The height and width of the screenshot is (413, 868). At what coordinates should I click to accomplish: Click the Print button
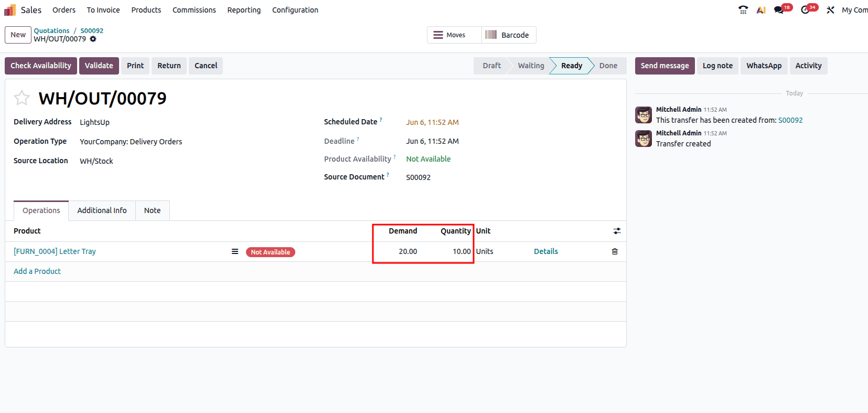135,66
